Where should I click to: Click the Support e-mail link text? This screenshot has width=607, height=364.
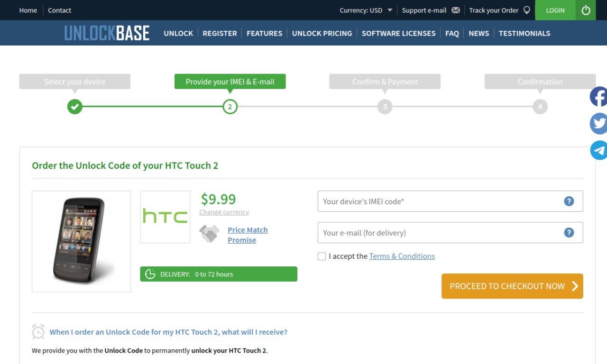click(424, 10)
